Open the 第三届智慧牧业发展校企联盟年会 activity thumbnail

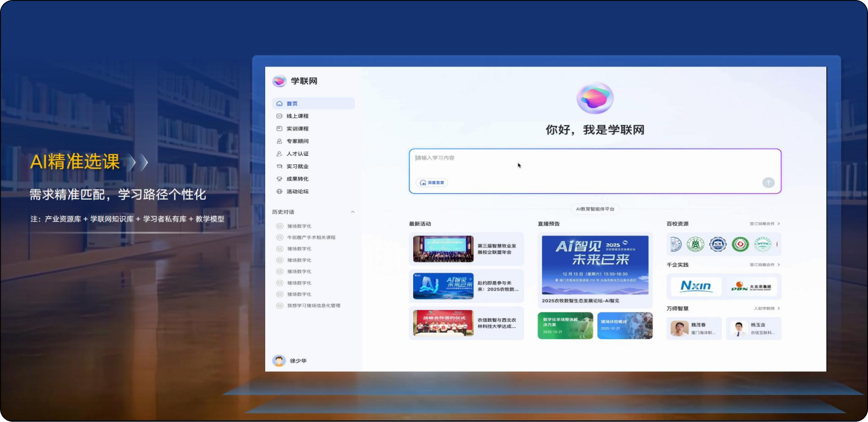(x=443, y=249)
